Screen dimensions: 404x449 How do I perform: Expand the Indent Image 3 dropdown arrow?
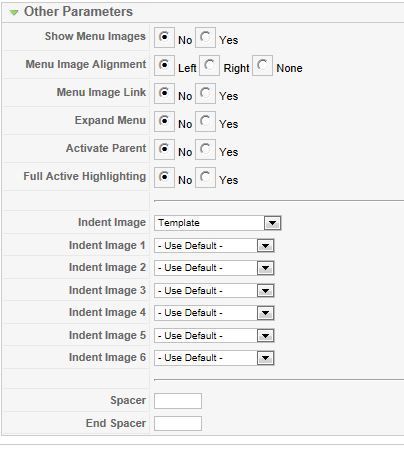point(266,291)
